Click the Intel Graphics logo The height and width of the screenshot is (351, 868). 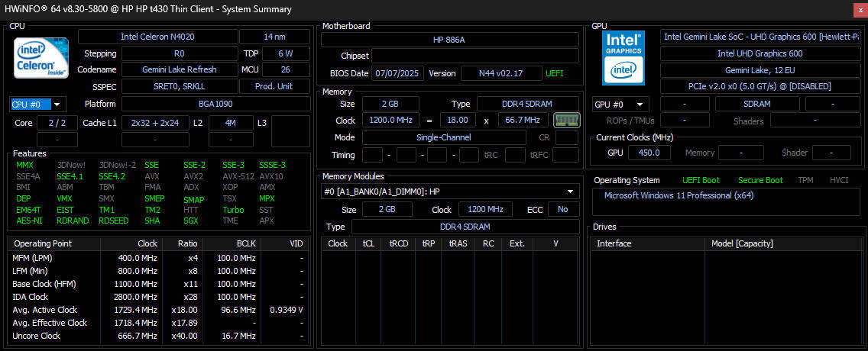click(x=624, y=57)
